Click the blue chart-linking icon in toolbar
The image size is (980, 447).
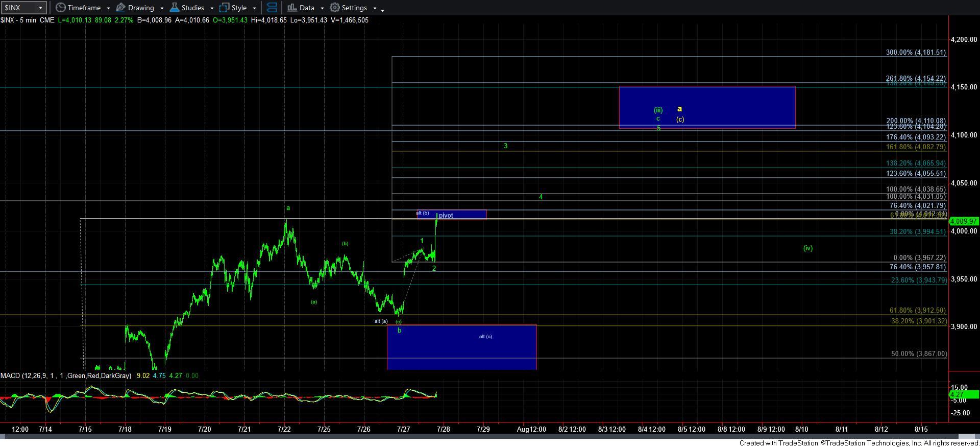272,8
